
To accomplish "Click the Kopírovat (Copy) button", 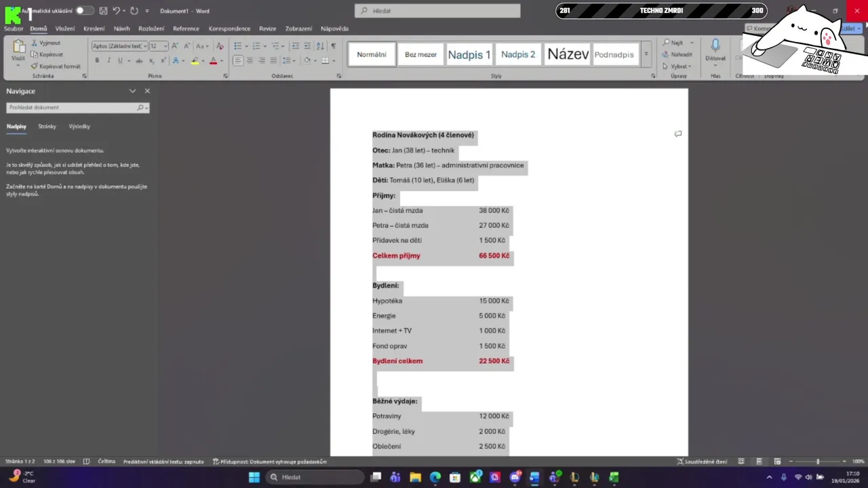I will pyautogui.click(x=47, y=54).
